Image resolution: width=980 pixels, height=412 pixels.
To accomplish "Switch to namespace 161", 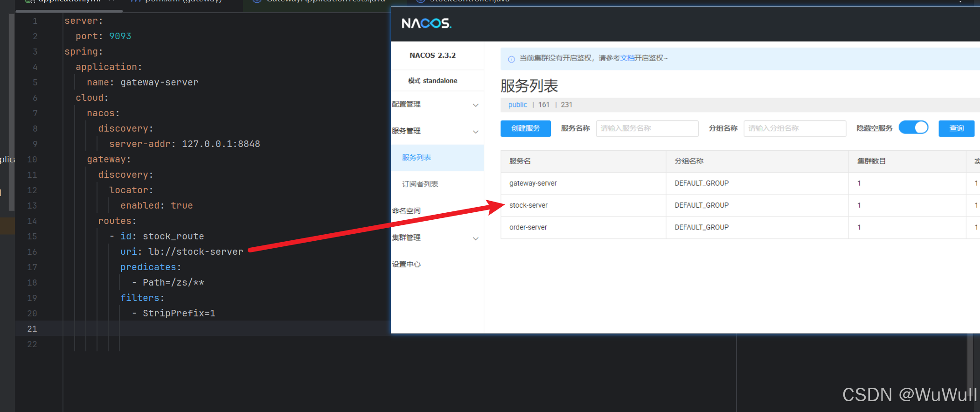I will coord(543,105).
